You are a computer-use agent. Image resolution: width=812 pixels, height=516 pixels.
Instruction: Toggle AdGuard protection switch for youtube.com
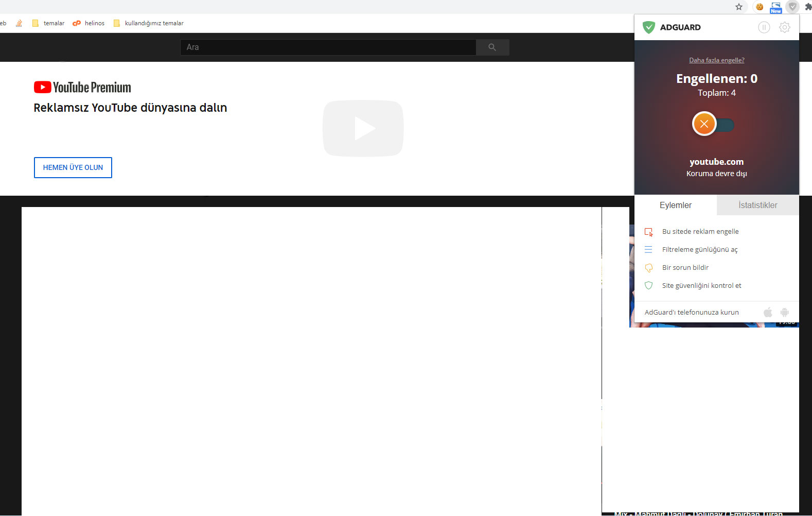713,124
